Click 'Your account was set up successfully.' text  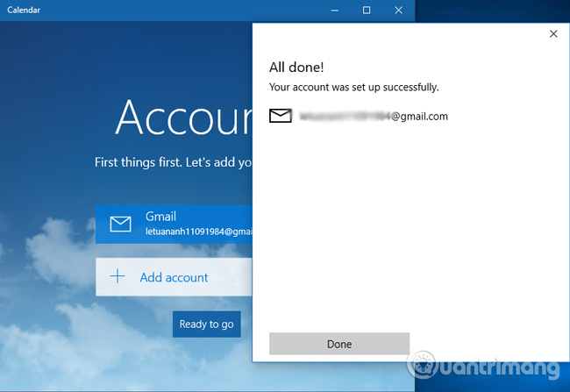coord(353,88)
